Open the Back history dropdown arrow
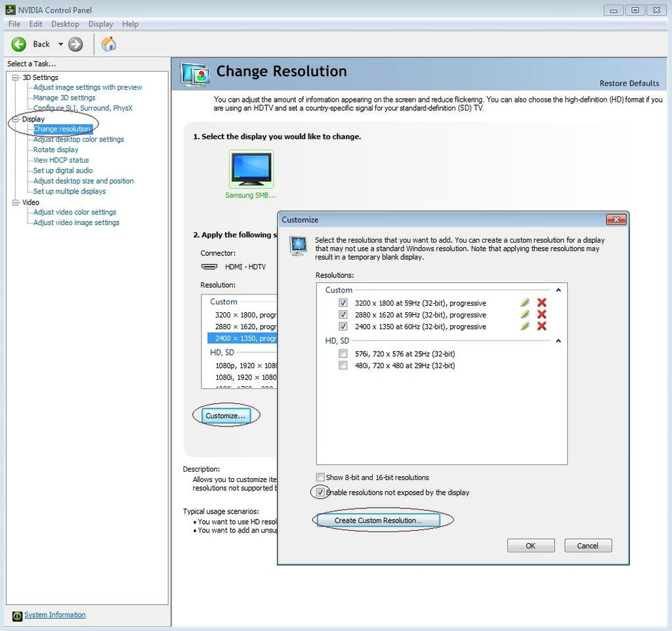672x631 pixels. [60, 44]
